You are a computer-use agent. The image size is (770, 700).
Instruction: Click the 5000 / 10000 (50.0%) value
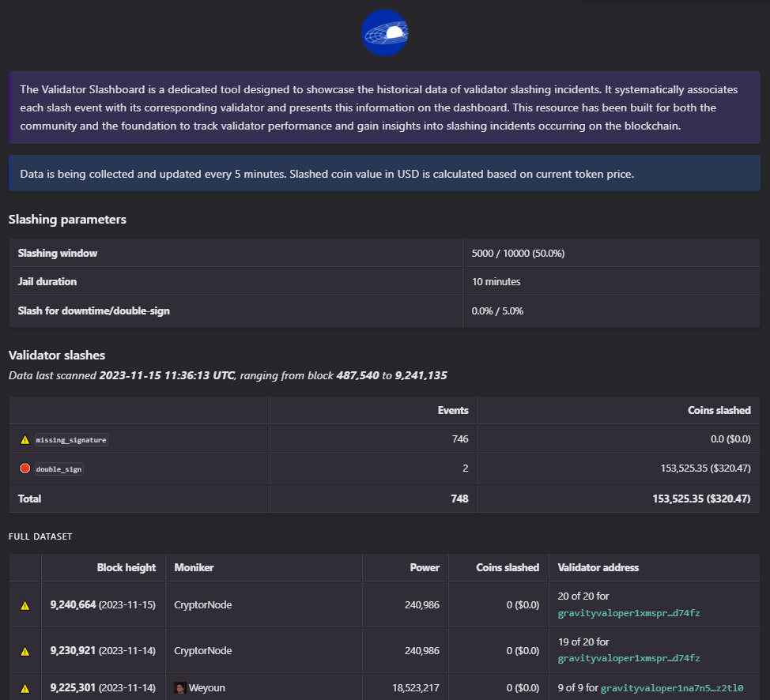(518, 254)
